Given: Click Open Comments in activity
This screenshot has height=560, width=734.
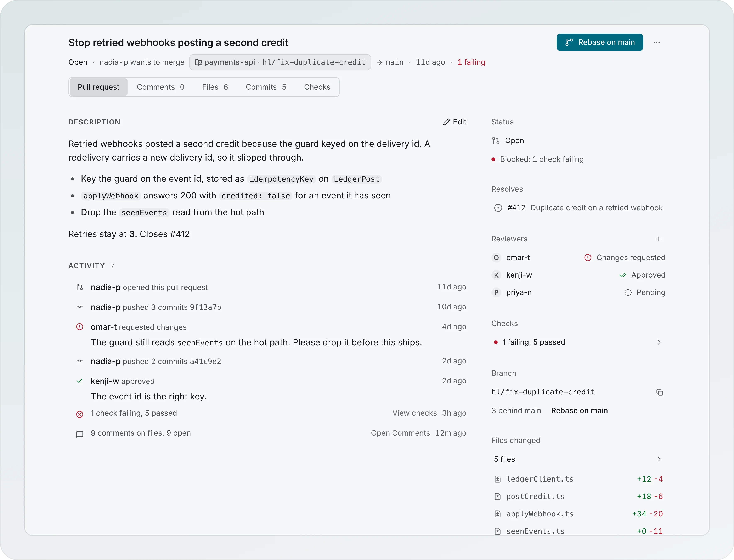Looking at the screenshot, I should coord(400,433).
